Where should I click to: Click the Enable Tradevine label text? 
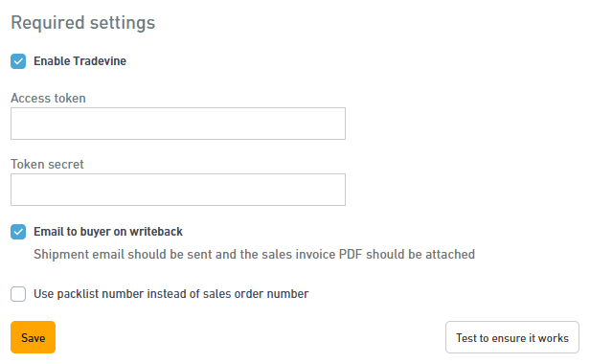79,61
